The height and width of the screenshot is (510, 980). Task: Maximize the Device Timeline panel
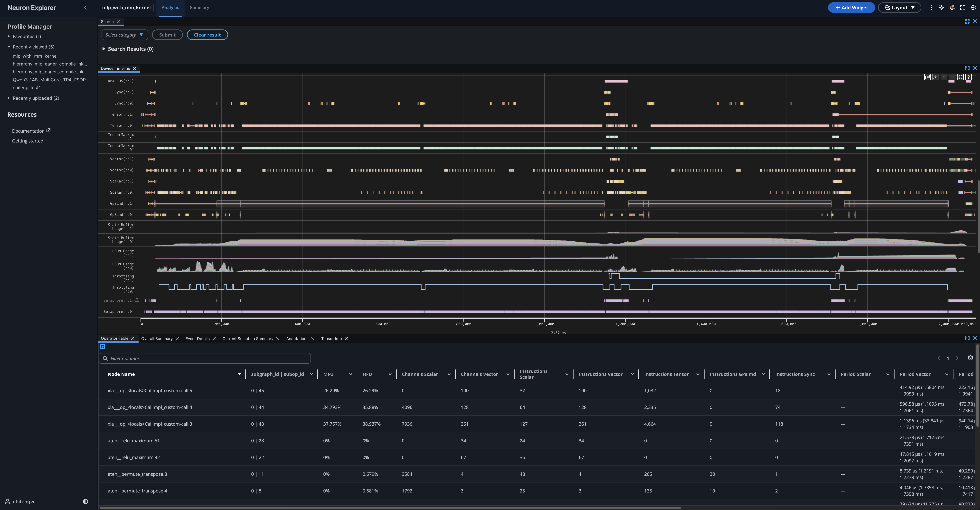click(x=967, y=68)
